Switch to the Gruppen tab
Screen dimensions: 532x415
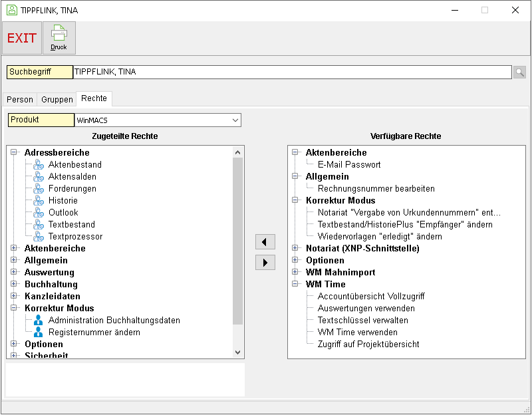point(57,99)
